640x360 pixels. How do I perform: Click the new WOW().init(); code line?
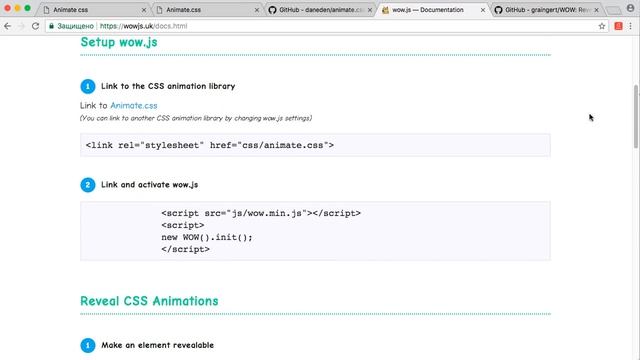207,237
